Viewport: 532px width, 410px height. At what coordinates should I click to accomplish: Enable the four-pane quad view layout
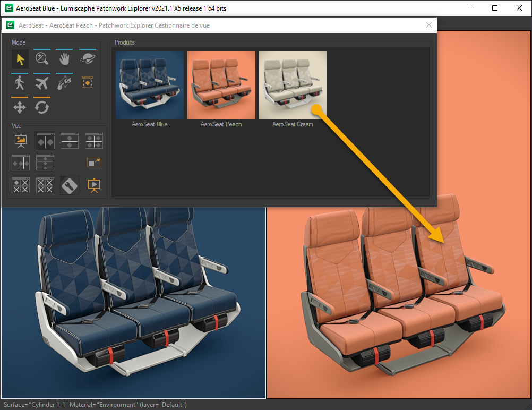[94, 141]
